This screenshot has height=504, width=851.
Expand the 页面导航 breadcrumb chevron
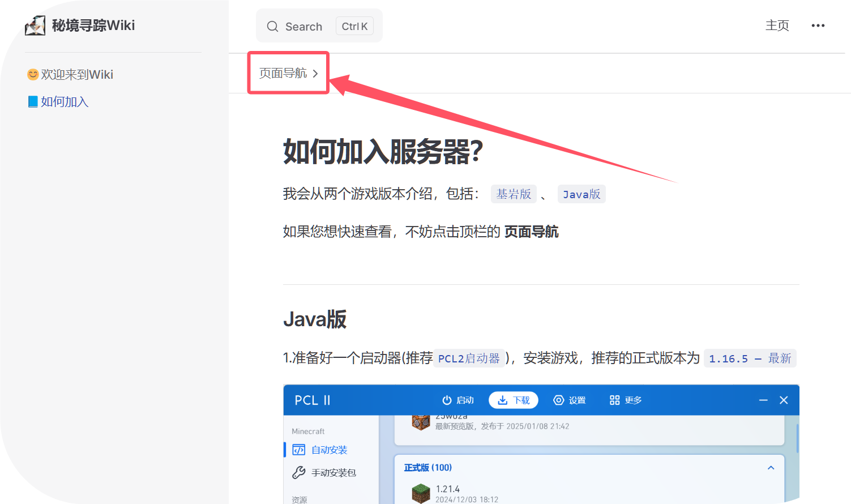click(316, 73)
